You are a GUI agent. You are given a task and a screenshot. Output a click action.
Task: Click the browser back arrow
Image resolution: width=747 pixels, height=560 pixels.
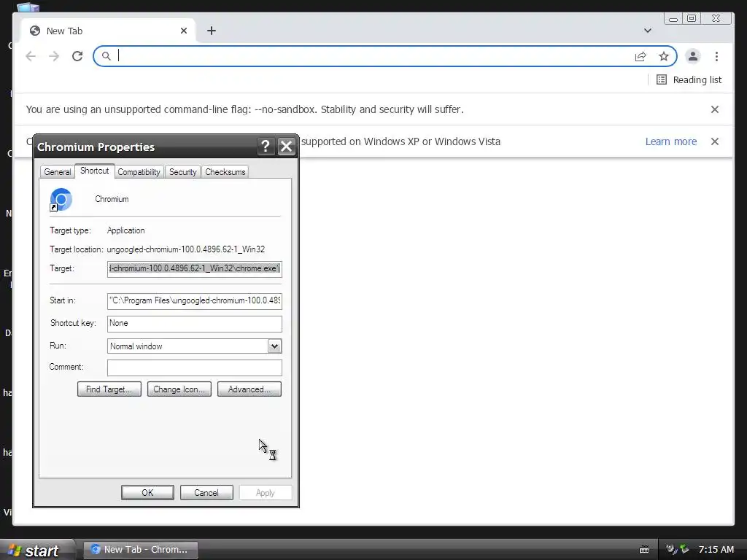coord(31,56)
